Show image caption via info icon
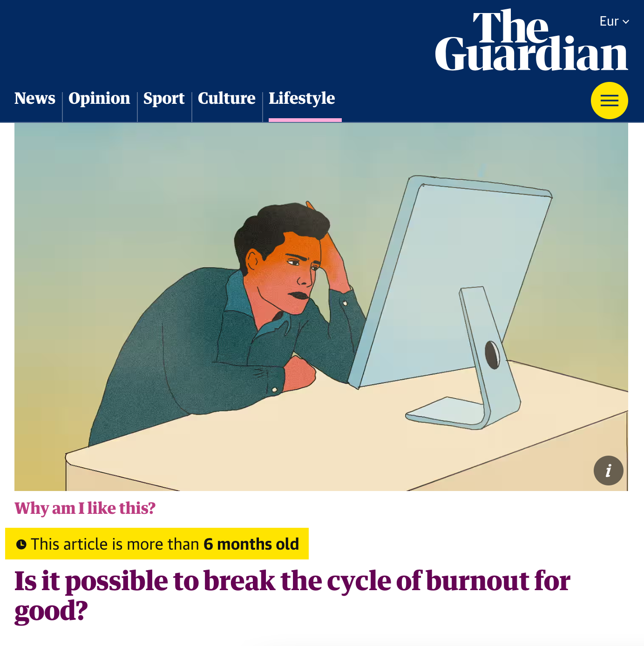Screen dimensions: 644x646 608,471
